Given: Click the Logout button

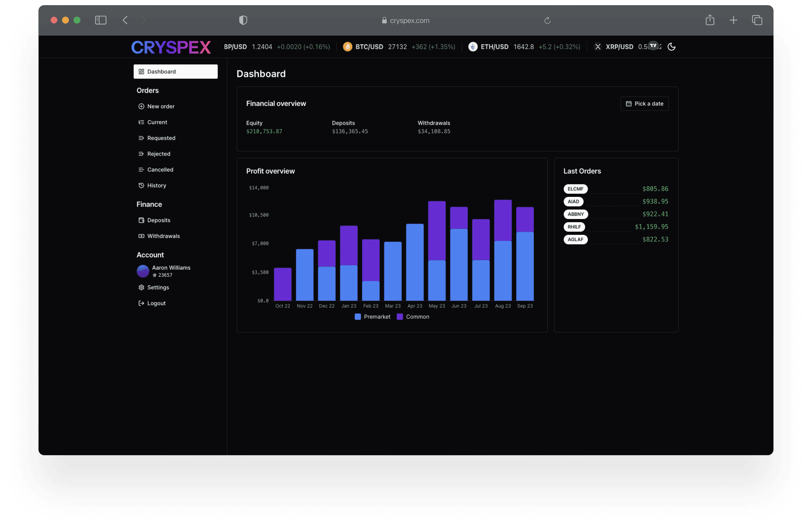Looking at the screenshot, I should pos(156,303).
